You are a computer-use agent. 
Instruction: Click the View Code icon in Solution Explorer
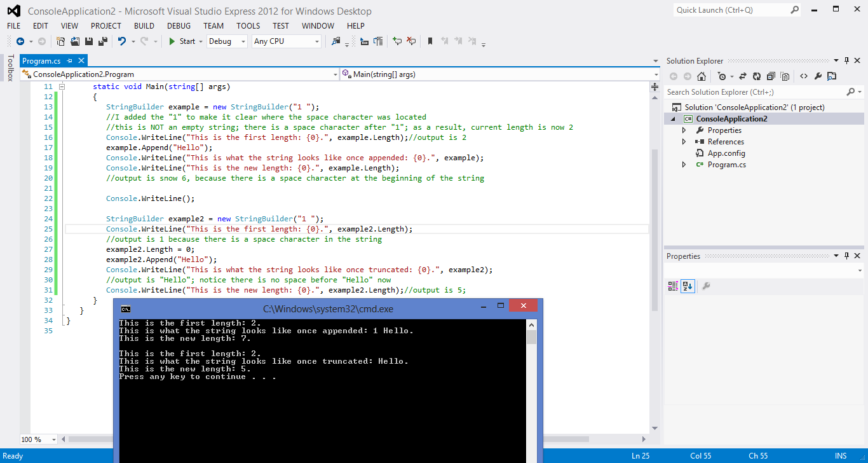coord(803,76)
